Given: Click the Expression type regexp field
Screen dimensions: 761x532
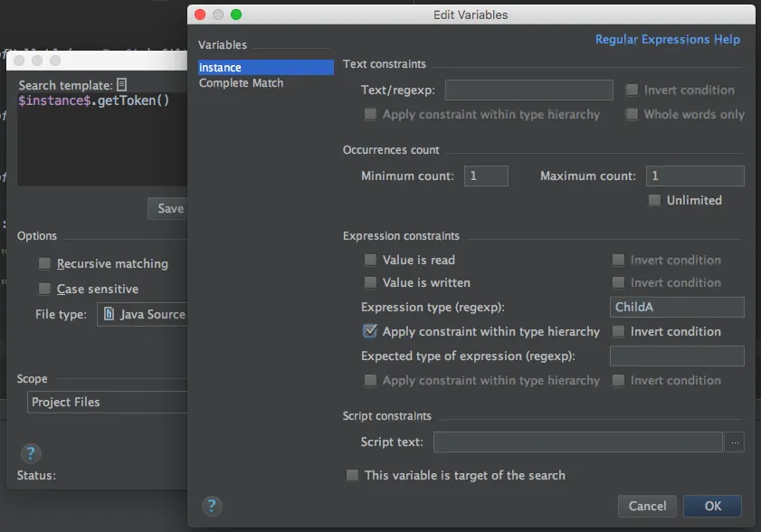Looking at the screenshot, I should (x=677, y=307).
